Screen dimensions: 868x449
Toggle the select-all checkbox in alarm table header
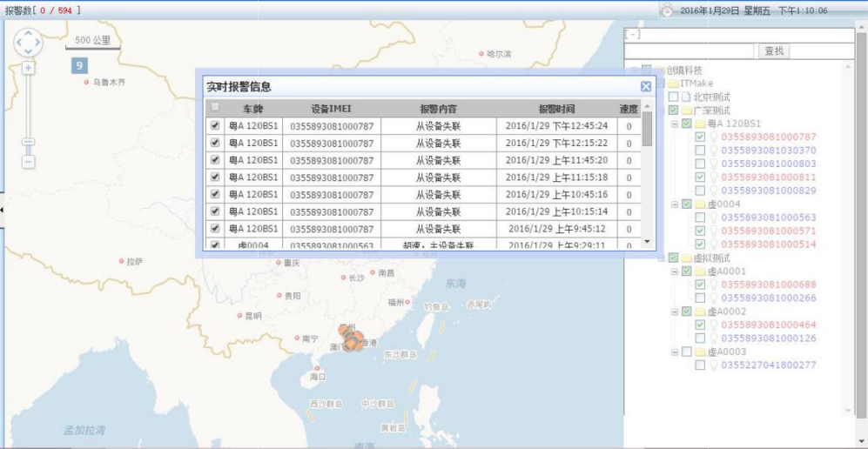point(215,108)
